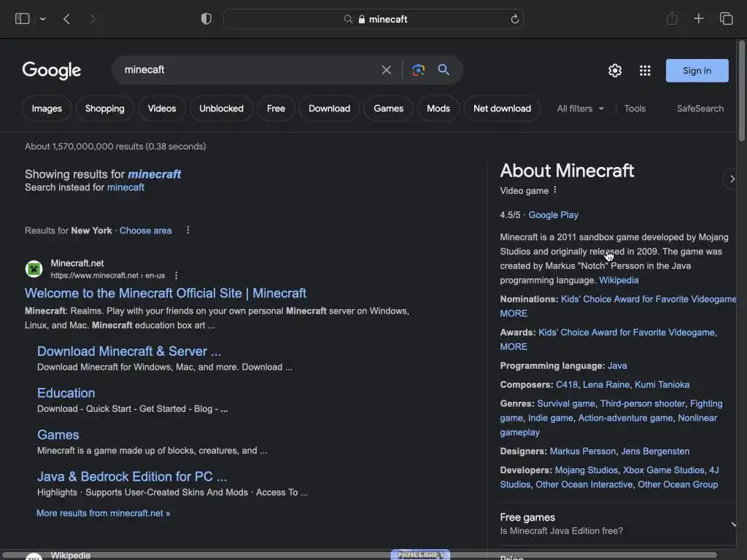
Task: Open the Games sitelink
Action: 58,435
